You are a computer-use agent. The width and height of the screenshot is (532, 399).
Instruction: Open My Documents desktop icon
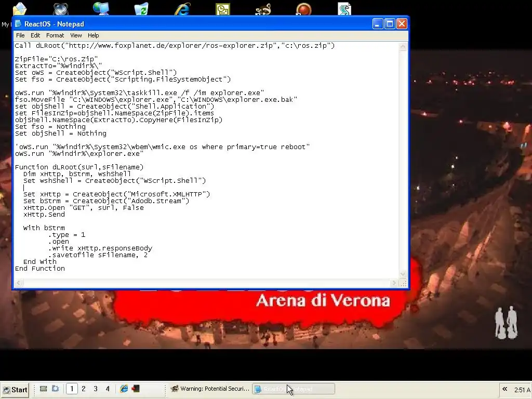tap(19, 8)
